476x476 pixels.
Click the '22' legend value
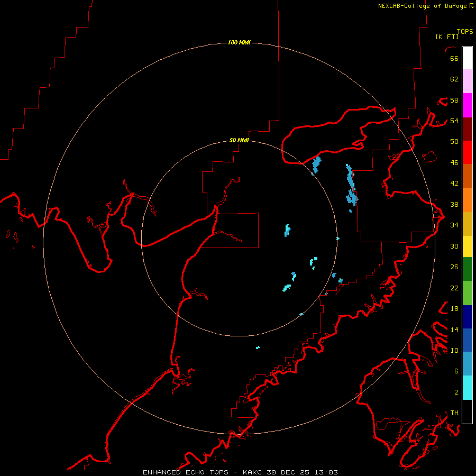454,288
